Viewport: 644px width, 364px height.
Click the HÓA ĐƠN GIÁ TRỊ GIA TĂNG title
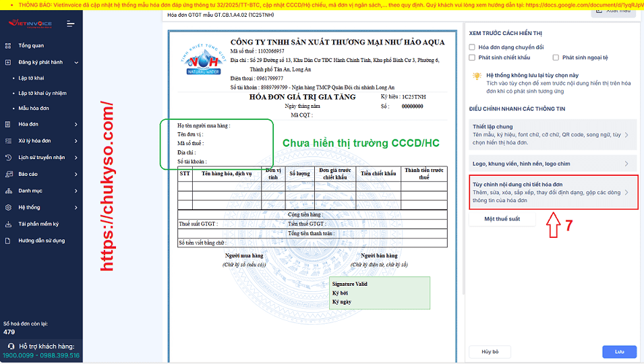(302, 97)
